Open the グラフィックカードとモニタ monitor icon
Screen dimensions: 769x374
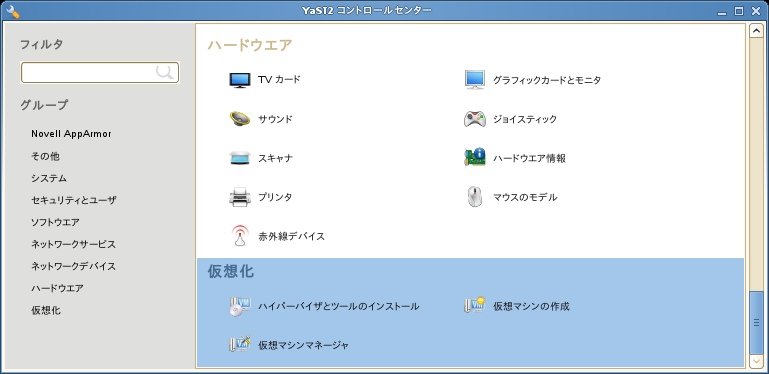[x=475, y=80]
